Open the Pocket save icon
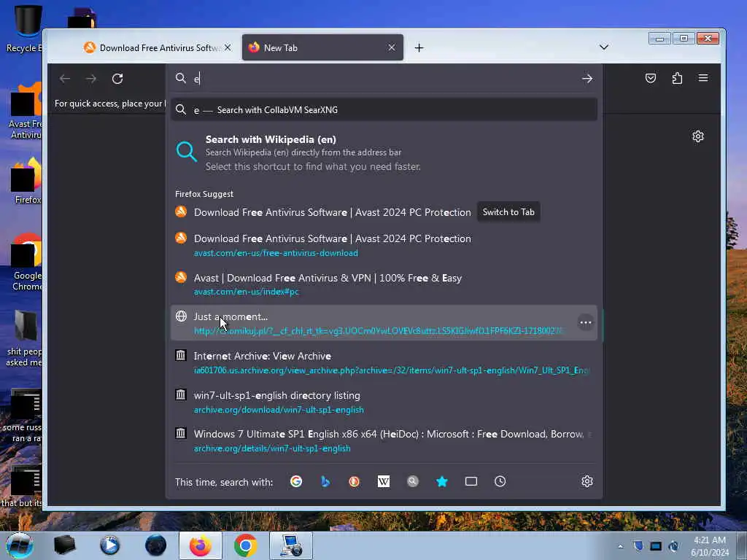Viewport: 747px width, 560px height. coord(650,78)
